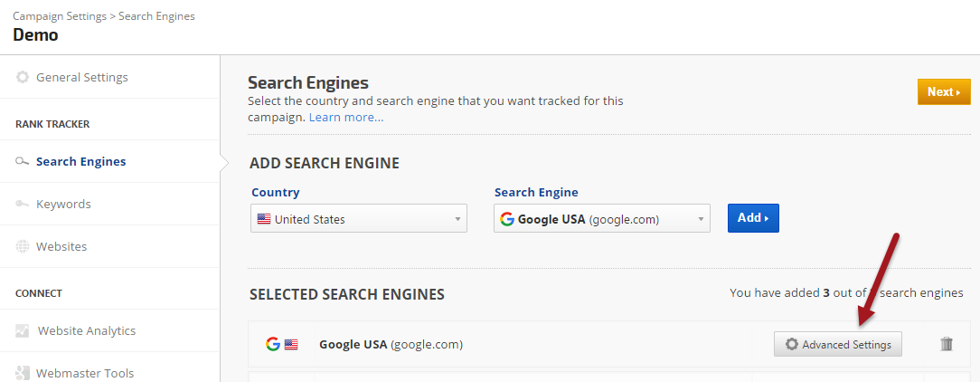Viewport: 980px width, 382px height.
Task: Click the globe icon beside Websites
Action: (23, 246)
